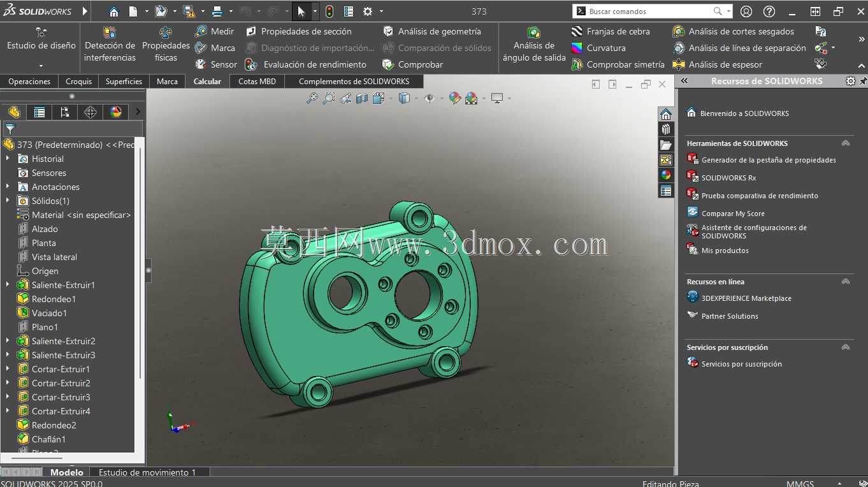Open Complementos de SOLIDWORKS tab
Screen dimensions: 868x487
coord(353,82)
